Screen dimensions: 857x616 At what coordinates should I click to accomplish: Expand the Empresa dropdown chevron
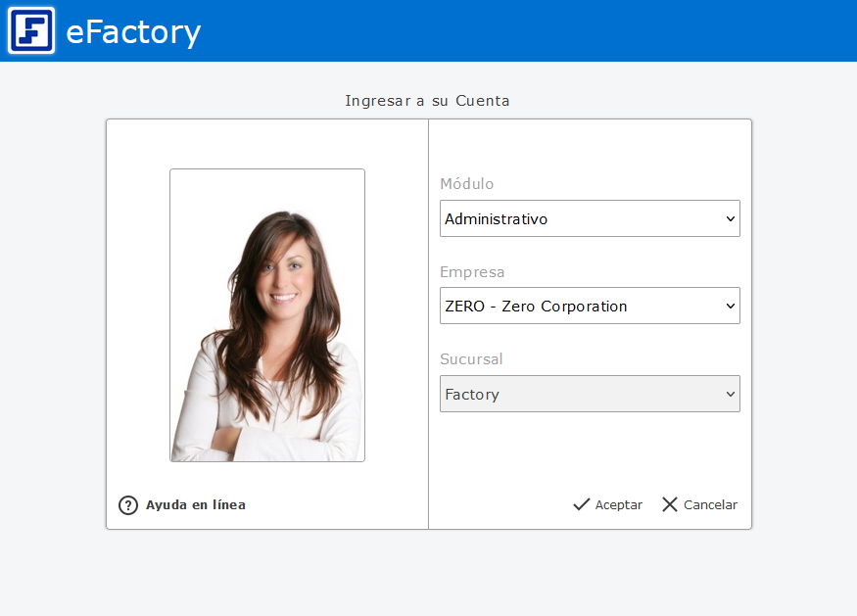730,306
